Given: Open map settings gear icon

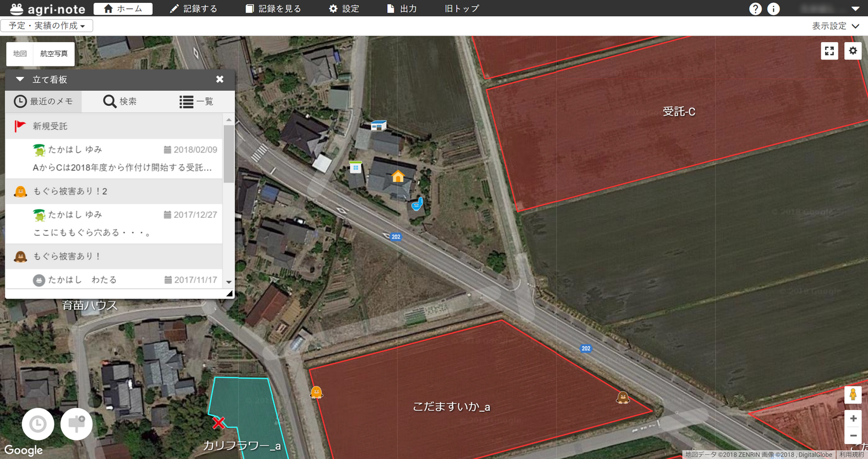Looking at the screenshot, I should [852, 51].
